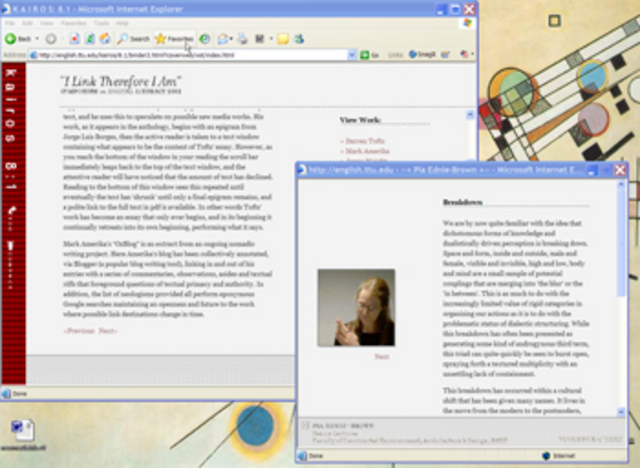Click the Forward arrow toolbar icon
640x468 pixels.
pos(51,39)
